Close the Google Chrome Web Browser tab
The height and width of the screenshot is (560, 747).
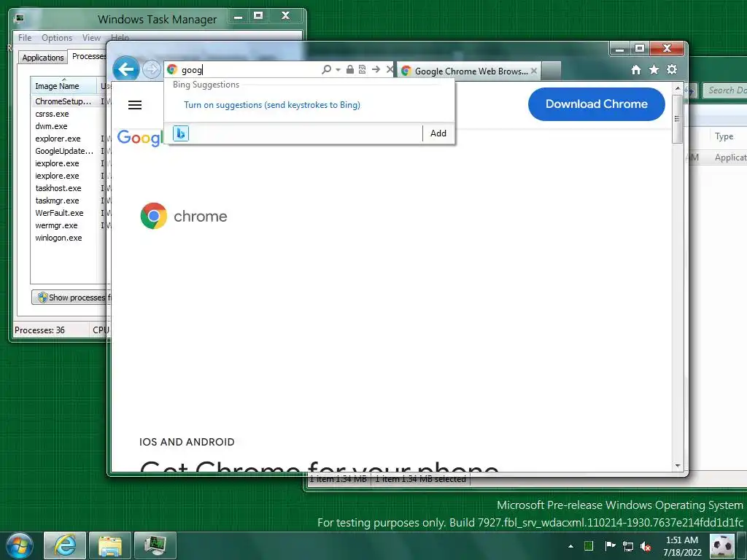[534, 71]
